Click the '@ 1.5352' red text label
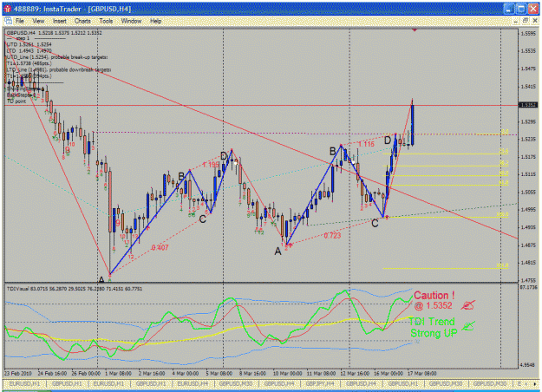Image resolution: width=542 pixels, height=392 pixels. 433,305
